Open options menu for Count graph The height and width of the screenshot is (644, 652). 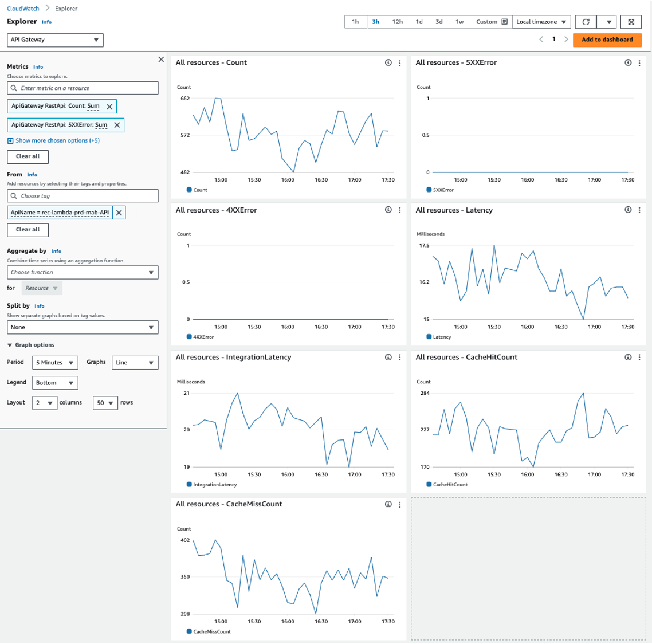click(x=399, y=63)
